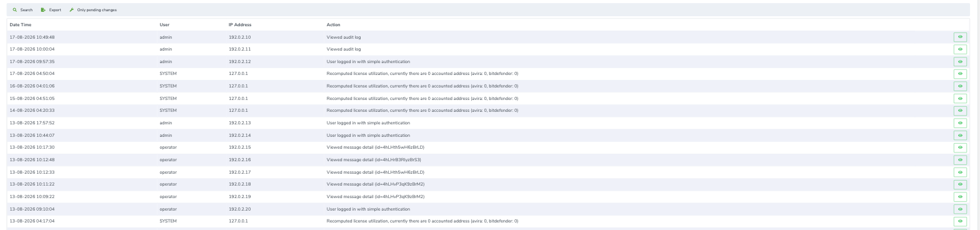Select IP address 192.0.2.10

point(239,37)
